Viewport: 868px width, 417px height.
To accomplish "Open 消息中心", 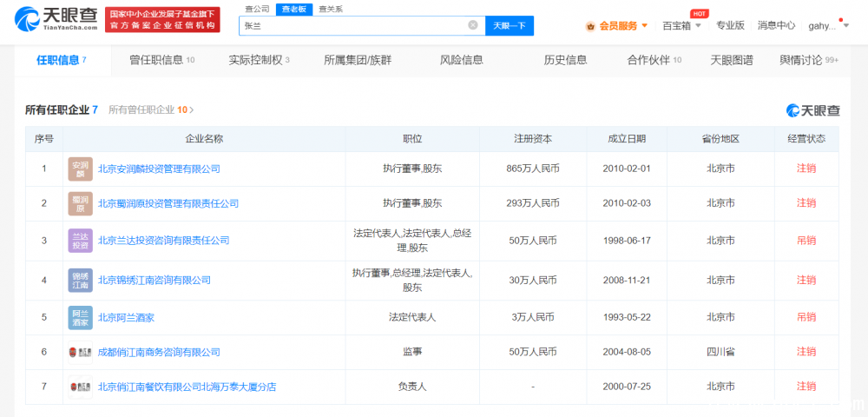I will pyautogui.click(x=776, y=25).
